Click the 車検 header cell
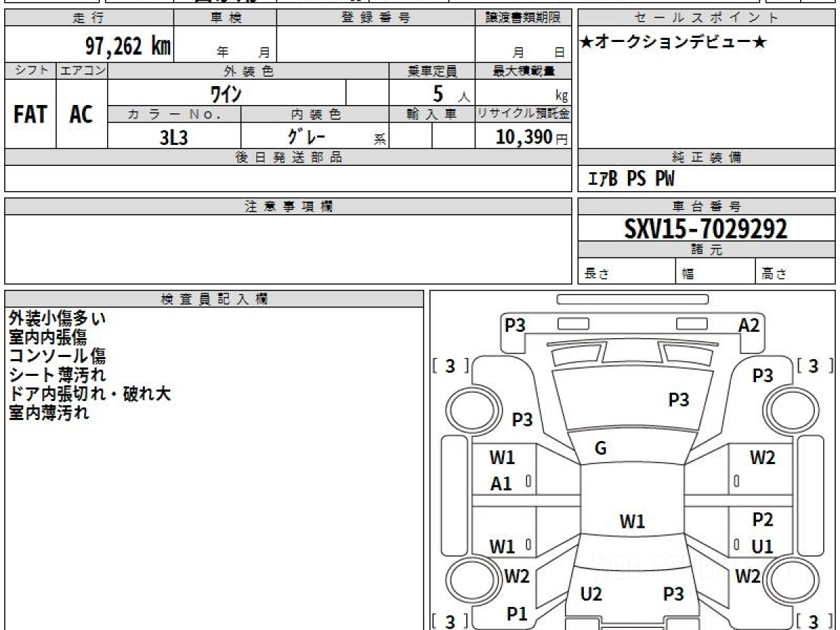The width and height of the screenshot is (840, 630). tap(225, 18)
